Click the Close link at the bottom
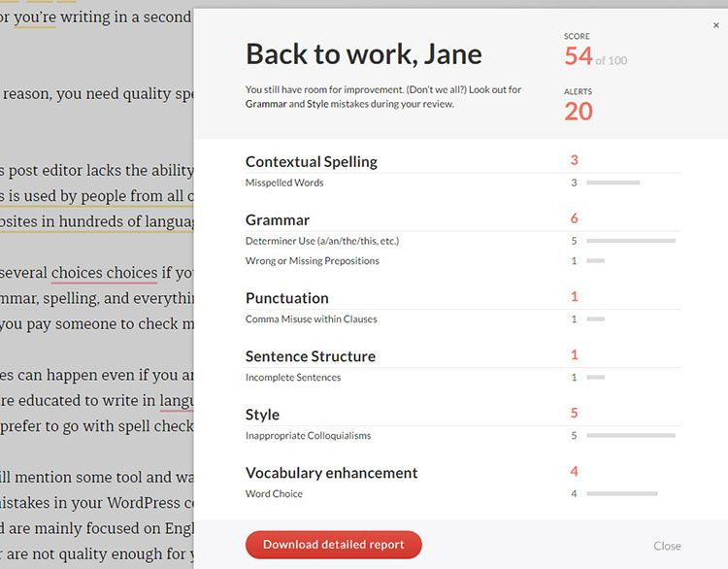The image size is (728, 569). (667, 546)
